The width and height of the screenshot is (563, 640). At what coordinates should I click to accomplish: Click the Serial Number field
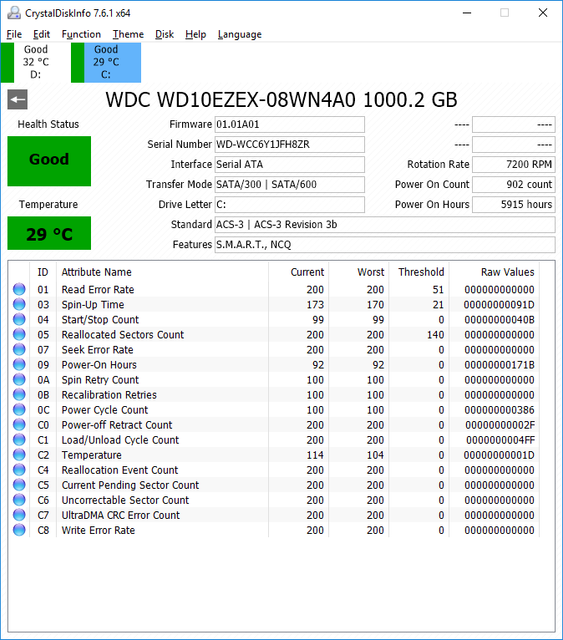pyautogui.click(x=289, y=144)
